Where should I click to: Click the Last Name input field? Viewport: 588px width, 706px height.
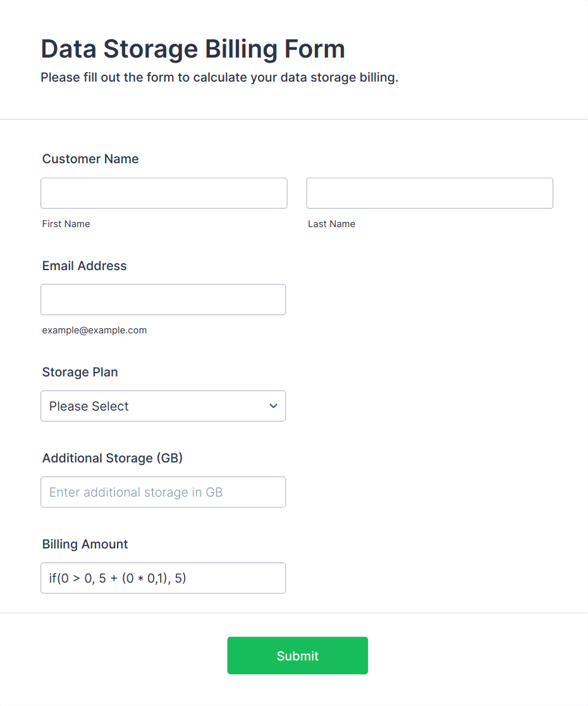click(x=429, y=193)
